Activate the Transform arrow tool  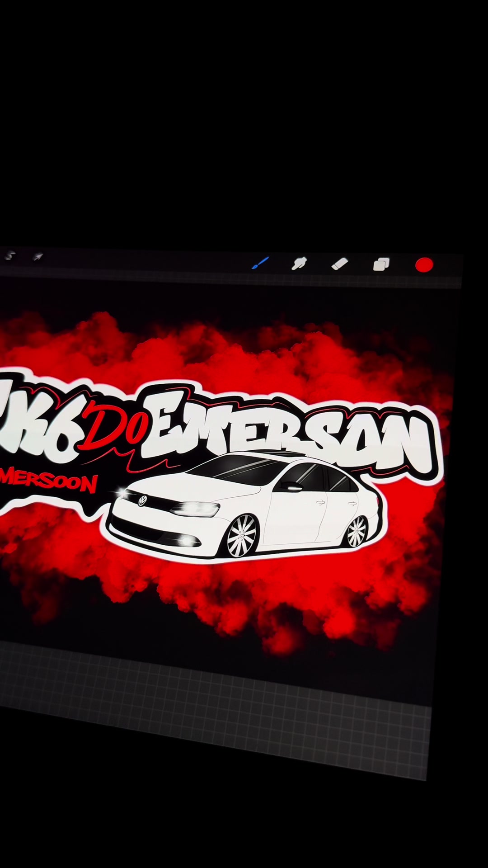(x=38, y=257)
